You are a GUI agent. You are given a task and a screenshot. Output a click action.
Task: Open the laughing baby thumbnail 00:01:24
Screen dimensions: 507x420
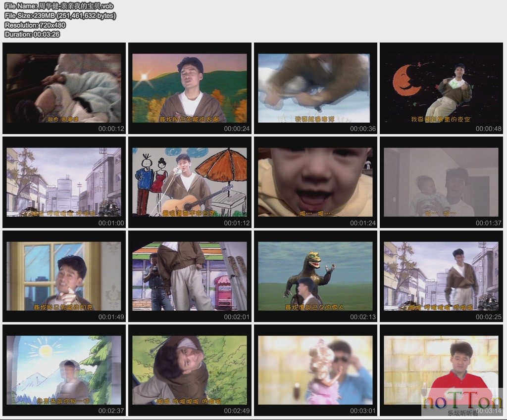tap(315, 183)
